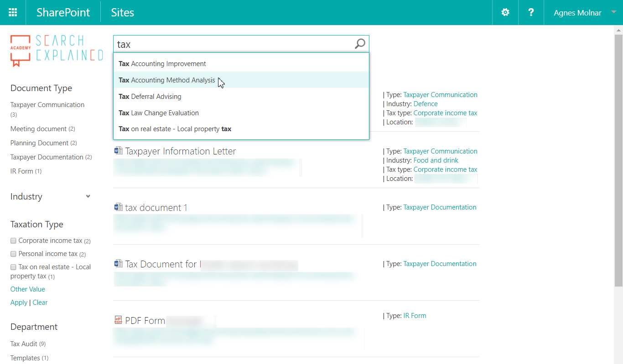
Task: Pick the Tax Law Change Evaluation suggestion
Action: pos(159,113)
